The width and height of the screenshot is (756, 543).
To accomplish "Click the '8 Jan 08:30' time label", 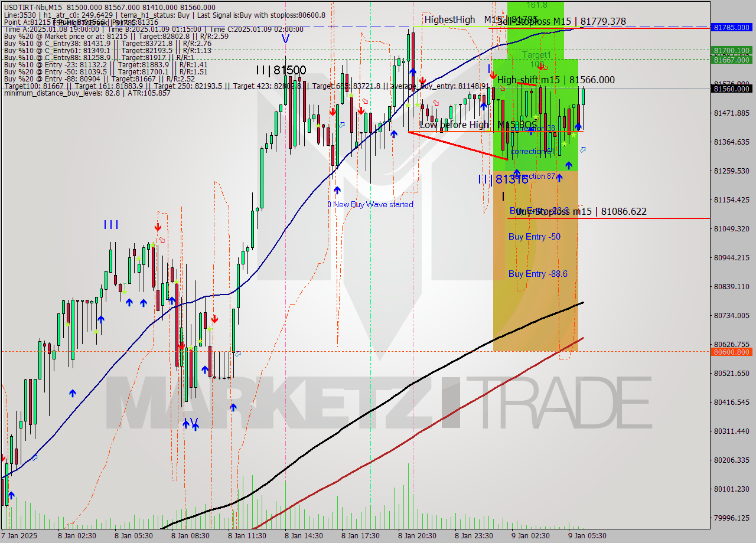I will pyautogui.click(x=190, y=536).
